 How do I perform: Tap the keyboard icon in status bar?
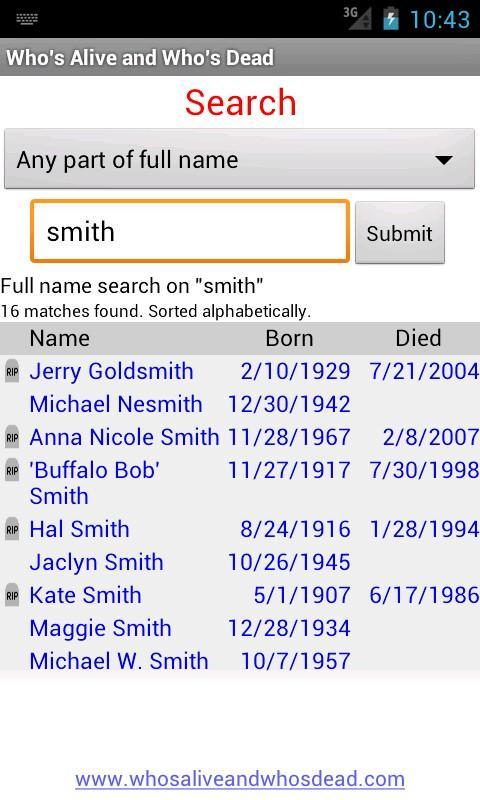[27, 19]
